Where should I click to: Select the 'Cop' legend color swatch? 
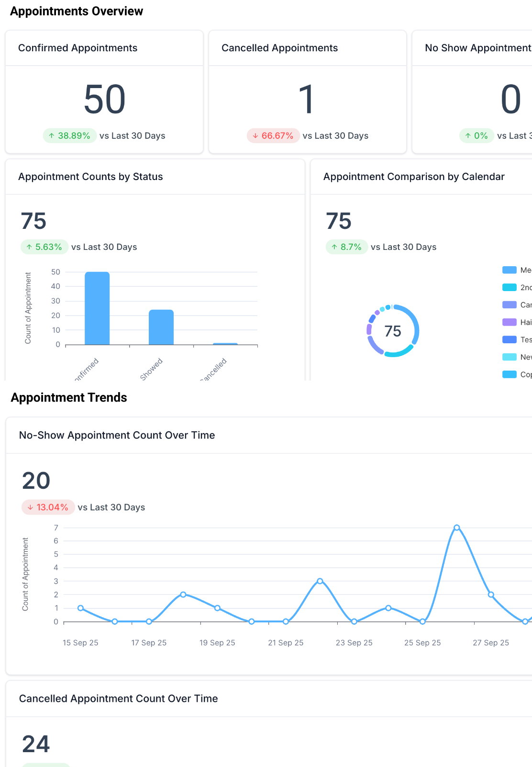tap(510, 374)
